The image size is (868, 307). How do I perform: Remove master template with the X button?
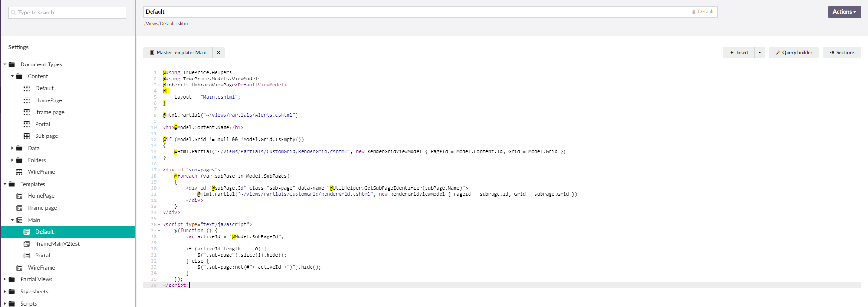tap(218, 53)
